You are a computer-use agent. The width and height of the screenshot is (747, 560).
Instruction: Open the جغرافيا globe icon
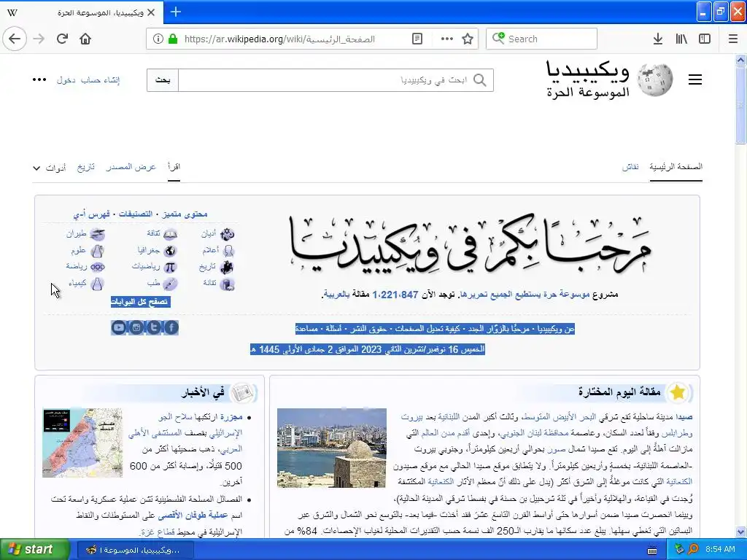point(170,251)
